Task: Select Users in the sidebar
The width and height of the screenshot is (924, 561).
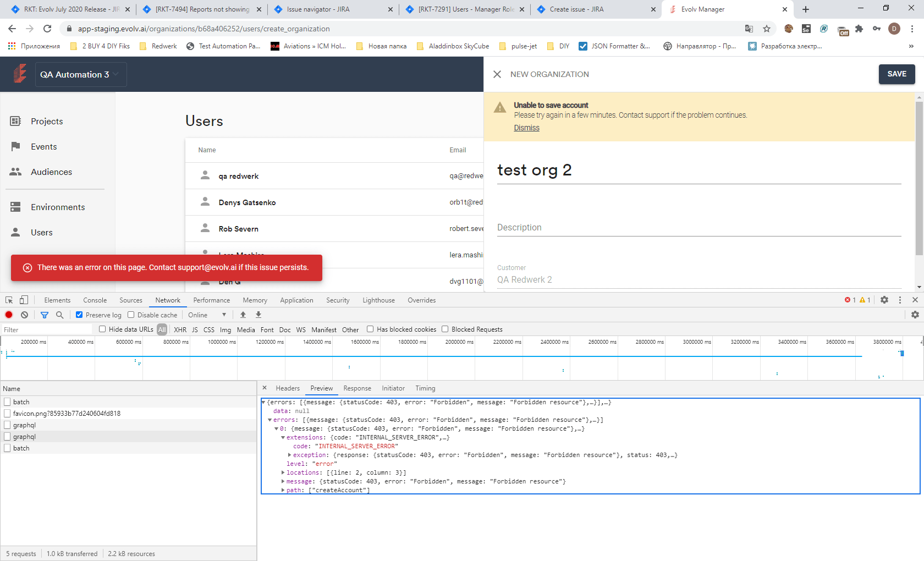Action: (42, 232)
